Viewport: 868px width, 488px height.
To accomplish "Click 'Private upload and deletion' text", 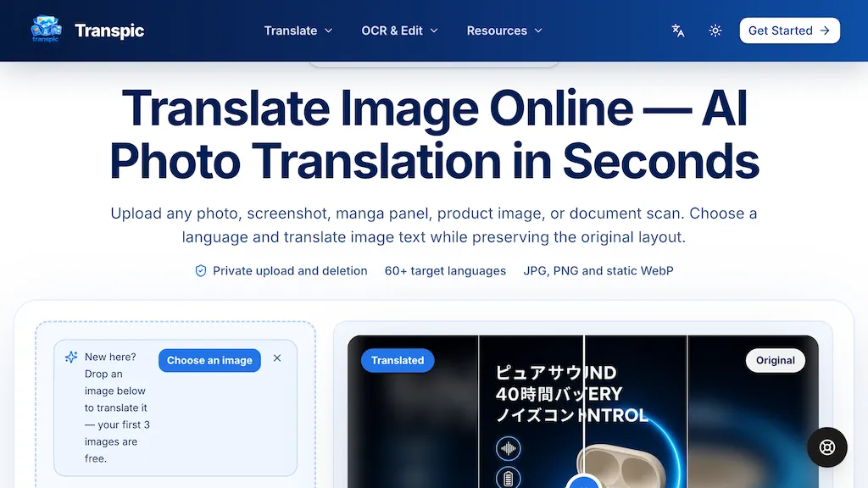I will pyautogui.click(x=290, y=270).
